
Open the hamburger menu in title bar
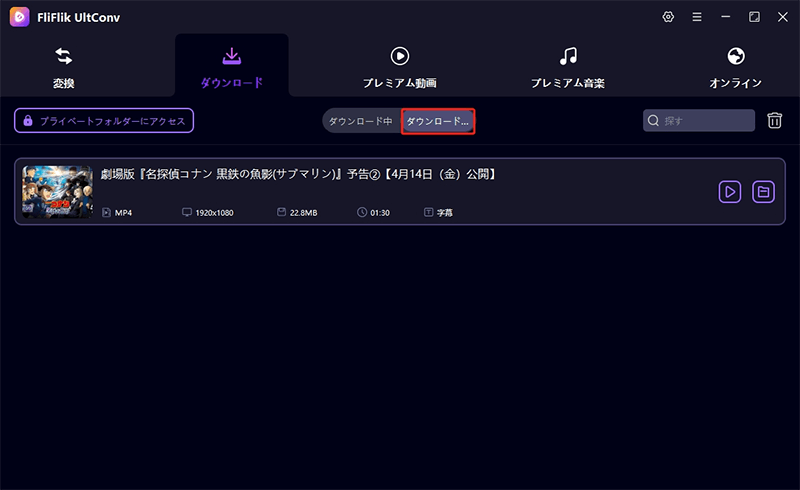(x=697, y=17)
